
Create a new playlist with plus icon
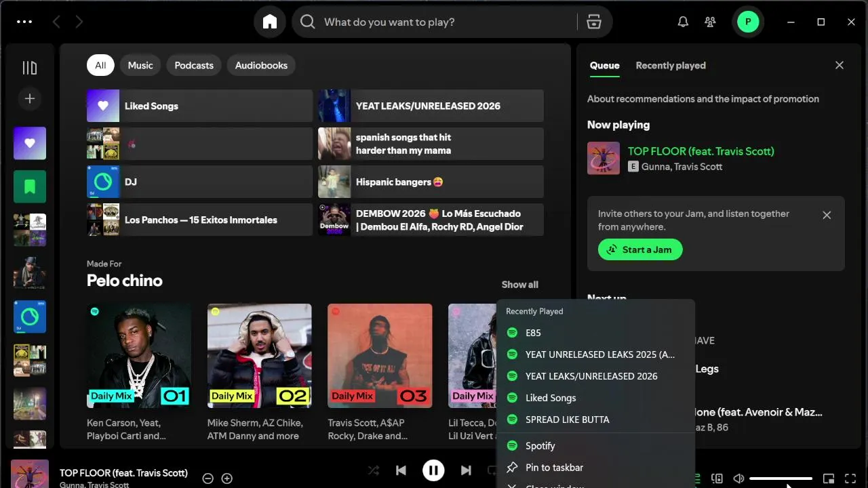(30, 99)
